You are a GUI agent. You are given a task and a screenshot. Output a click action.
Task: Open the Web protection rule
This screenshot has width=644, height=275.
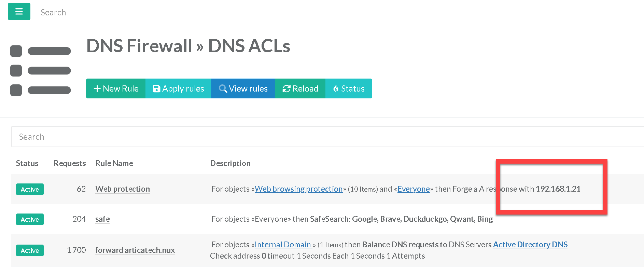point(122,189)
